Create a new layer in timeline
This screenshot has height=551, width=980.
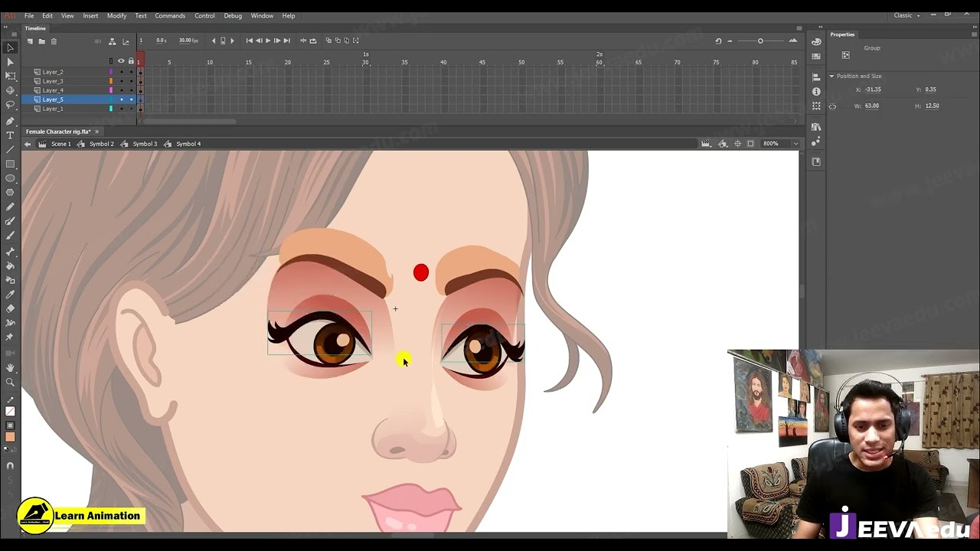click(30, 41)
